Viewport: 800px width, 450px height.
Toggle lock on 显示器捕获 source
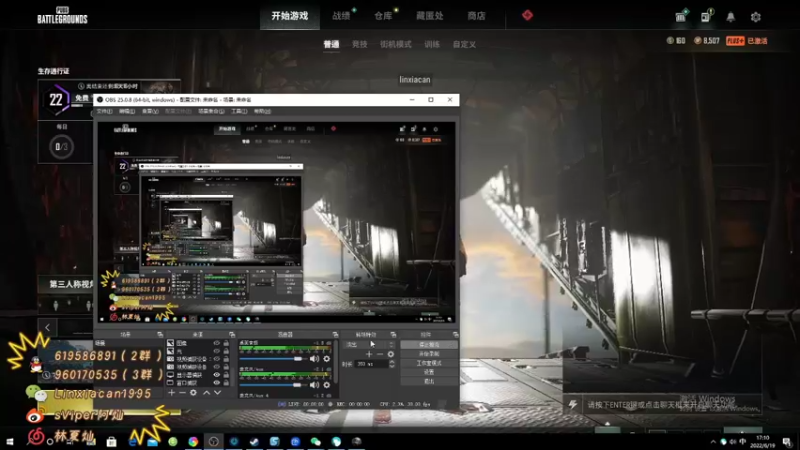pos(226,374)
